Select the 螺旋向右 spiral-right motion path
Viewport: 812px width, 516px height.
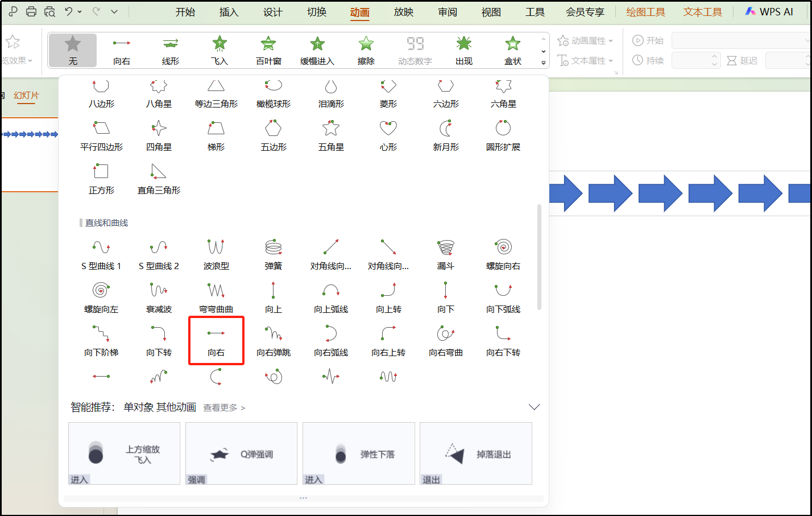(503, 253)
